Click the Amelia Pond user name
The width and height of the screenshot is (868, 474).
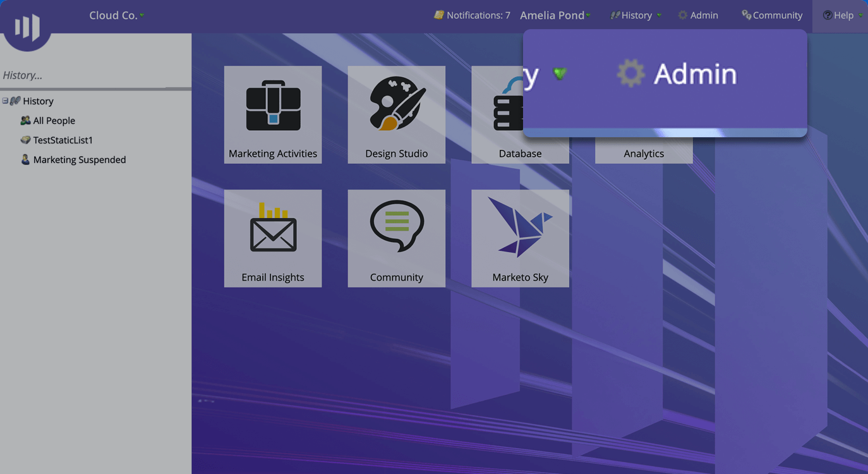[x=552, y=15]
